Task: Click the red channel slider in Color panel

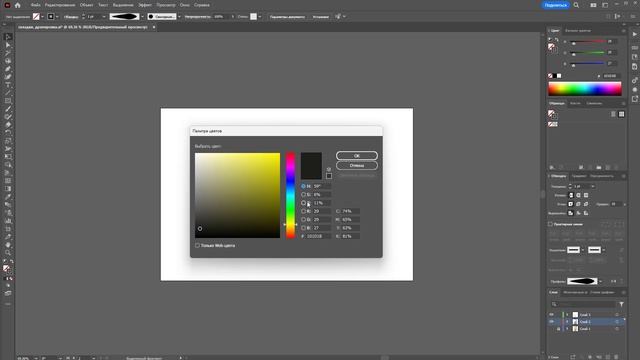Action: pos(588,42)
